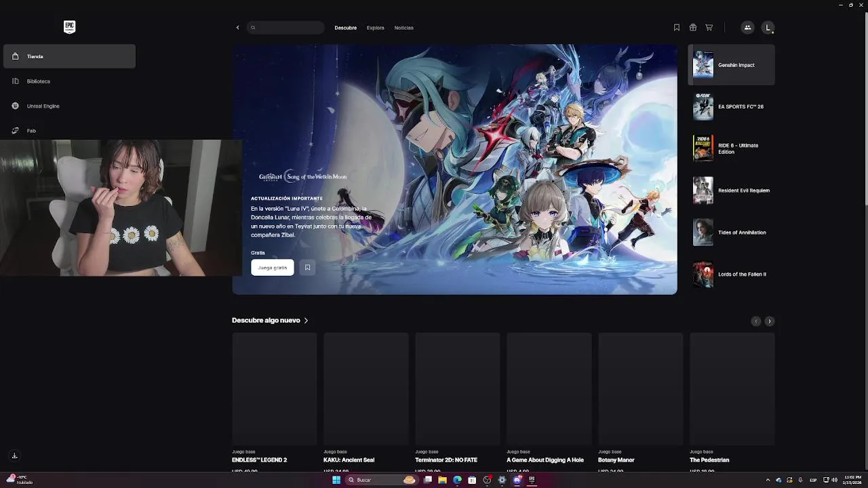Click the Juega gratis button
The width and height of the screenshot is (868, 488).
tap(272, 267)
